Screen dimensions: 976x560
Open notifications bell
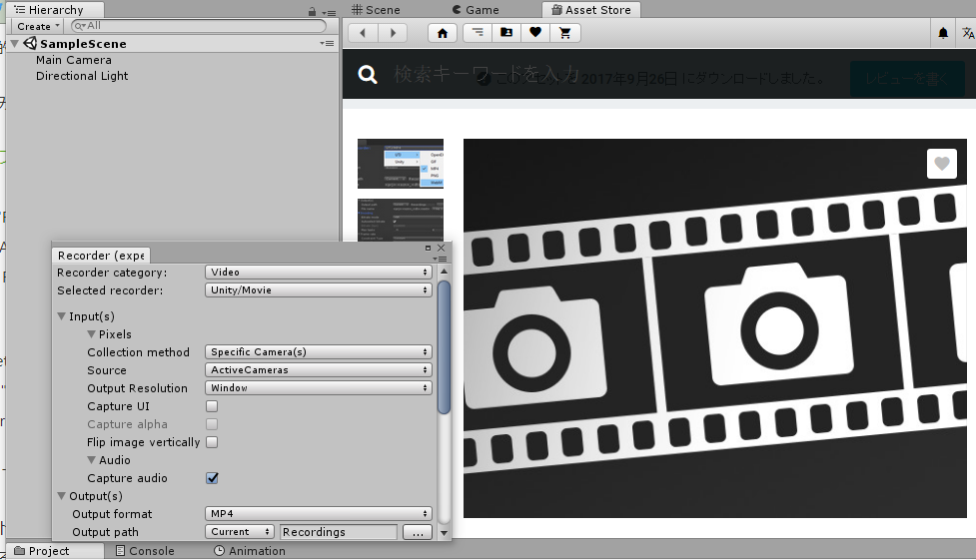tap(943, 33)
